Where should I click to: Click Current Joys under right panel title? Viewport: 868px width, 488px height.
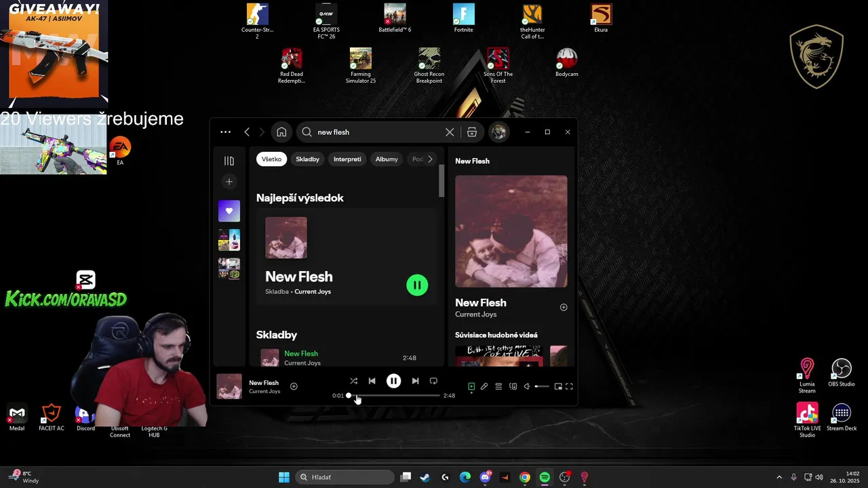coord(476,314)
